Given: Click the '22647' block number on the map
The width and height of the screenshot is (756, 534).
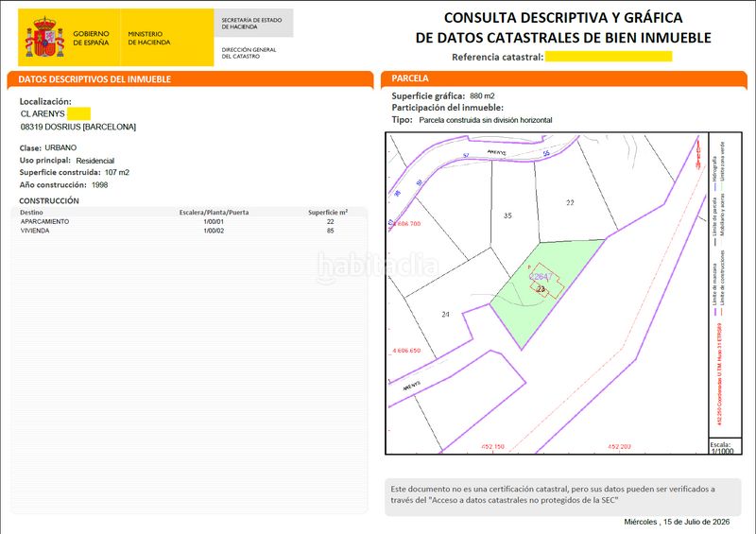Looking at the screenshot, I should [x=541, y=277].
